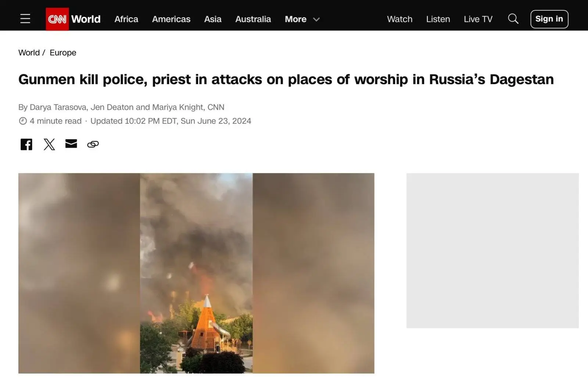Open the search magnifier icon
Screen dimensions: 588x381
513,19
